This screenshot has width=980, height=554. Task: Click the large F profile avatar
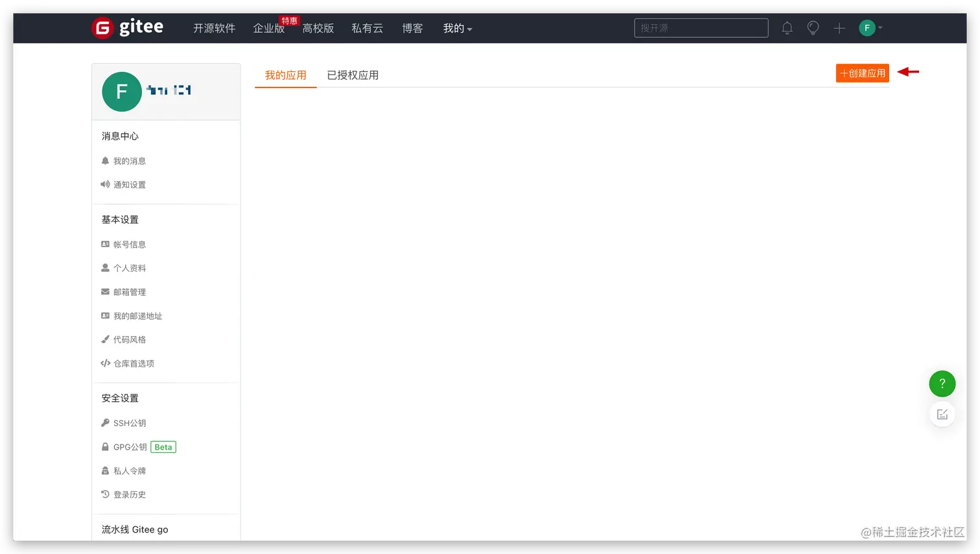pyautogui.click(x=122, y=91)
